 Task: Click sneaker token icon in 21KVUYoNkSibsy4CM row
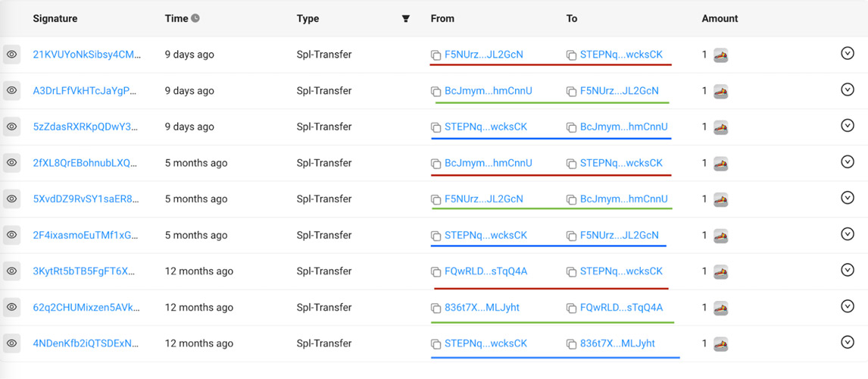[x=720, y=55]
